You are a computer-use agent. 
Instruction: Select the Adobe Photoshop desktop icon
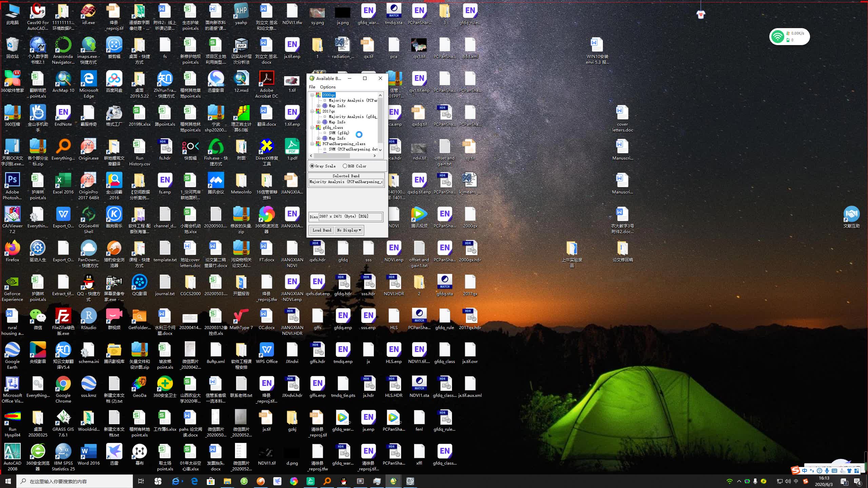click(13, 186)
